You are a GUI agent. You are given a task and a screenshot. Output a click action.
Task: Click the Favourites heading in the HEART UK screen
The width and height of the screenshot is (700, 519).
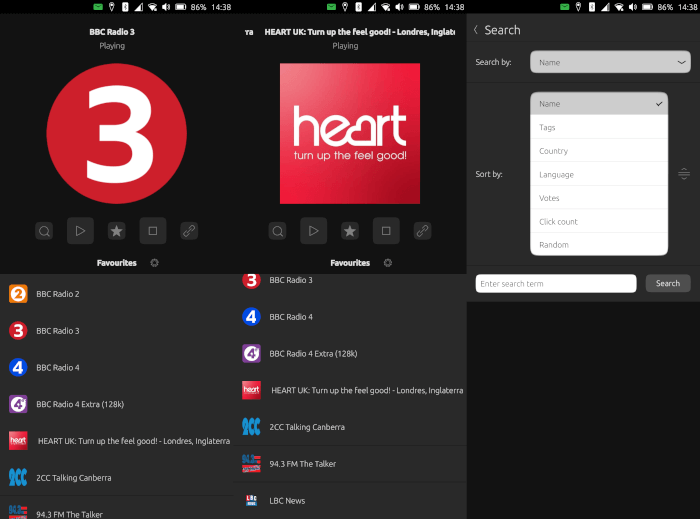tap(350, 263)
